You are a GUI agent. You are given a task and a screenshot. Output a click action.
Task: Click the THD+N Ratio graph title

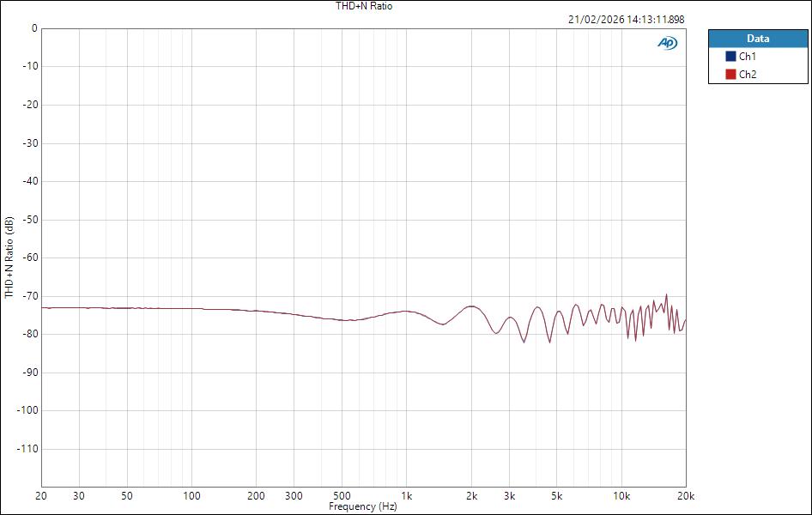[x=367, y=6]
